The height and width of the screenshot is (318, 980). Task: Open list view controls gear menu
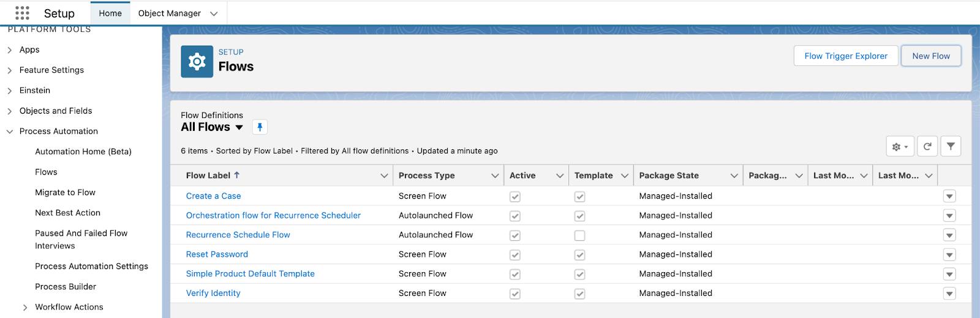[x=900, y=146]
